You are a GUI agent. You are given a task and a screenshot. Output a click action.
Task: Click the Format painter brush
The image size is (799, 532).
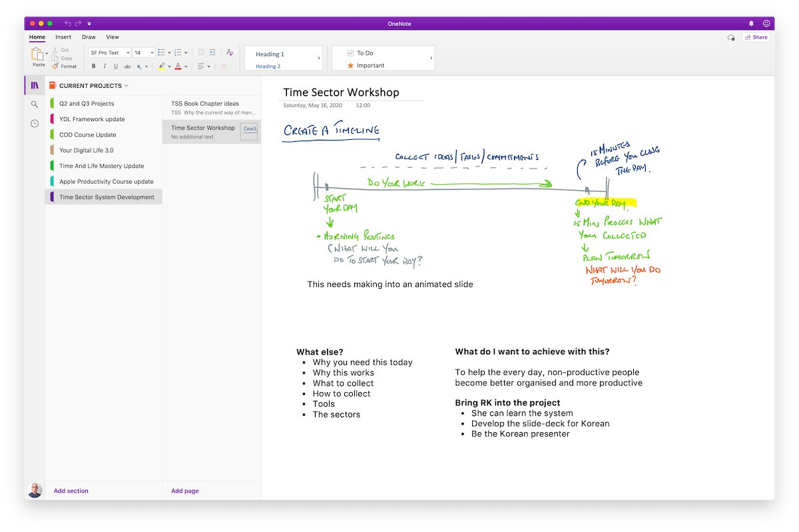coord(55,66)
